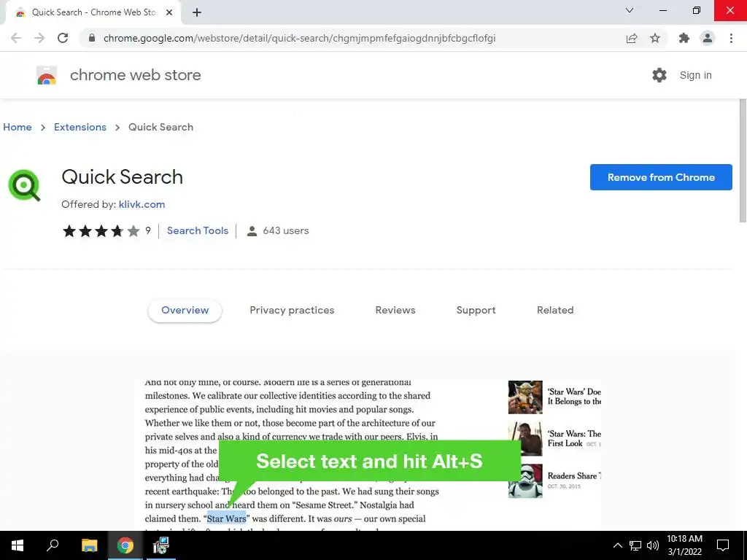This screenshot has height=560, width=747.
Task: Open the Chrome profile avatar
Action: (708, 38)
